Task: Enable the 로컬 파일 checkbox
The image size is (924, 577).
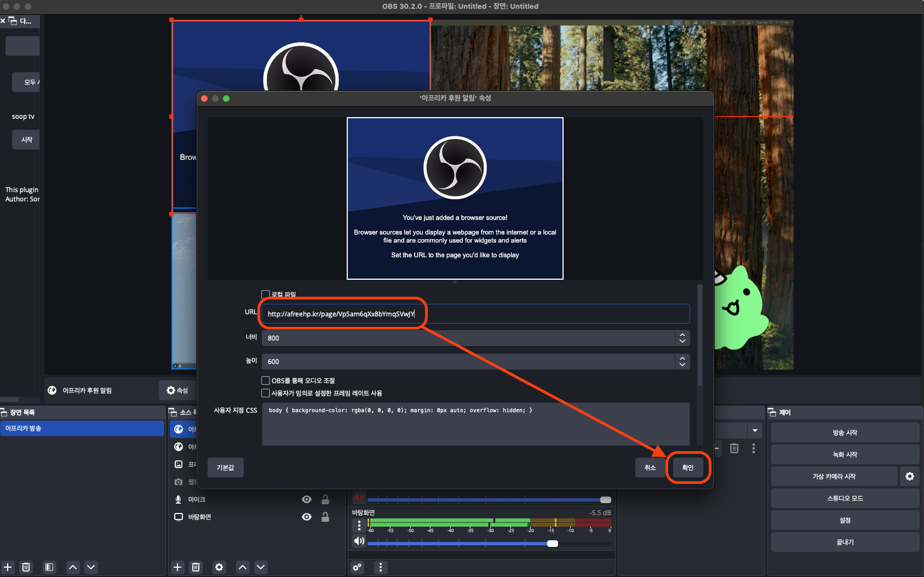Action: click(266, 294)
